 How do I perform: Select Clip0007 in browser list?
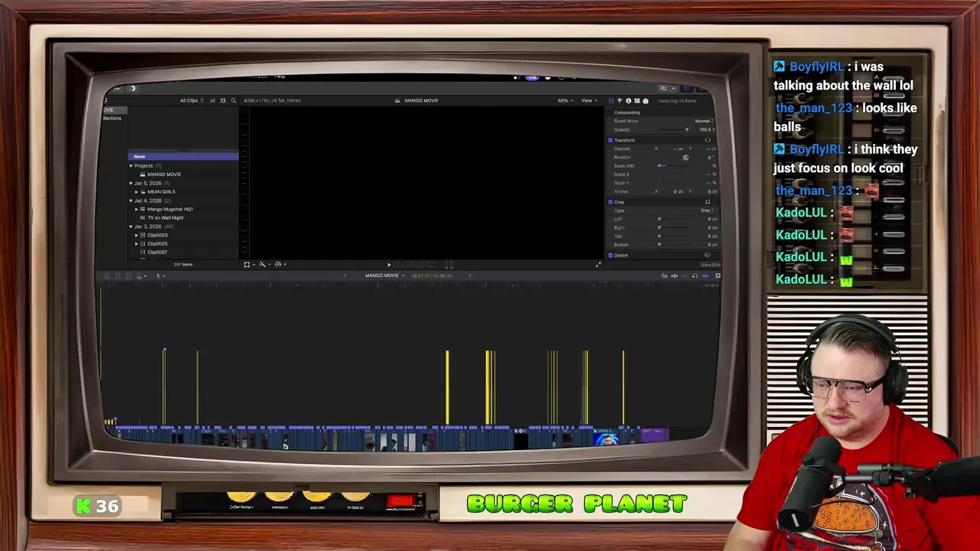[157, 252]
